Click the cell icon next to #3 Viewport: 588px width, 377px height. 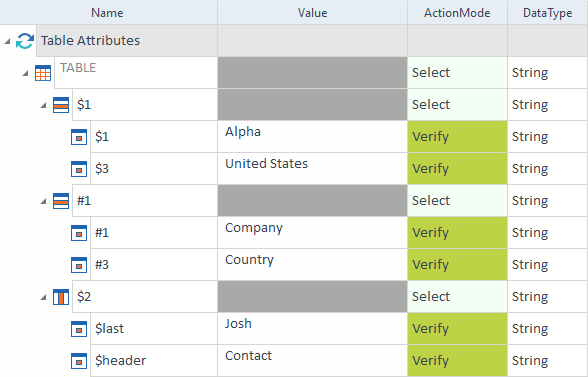point(79,265)
